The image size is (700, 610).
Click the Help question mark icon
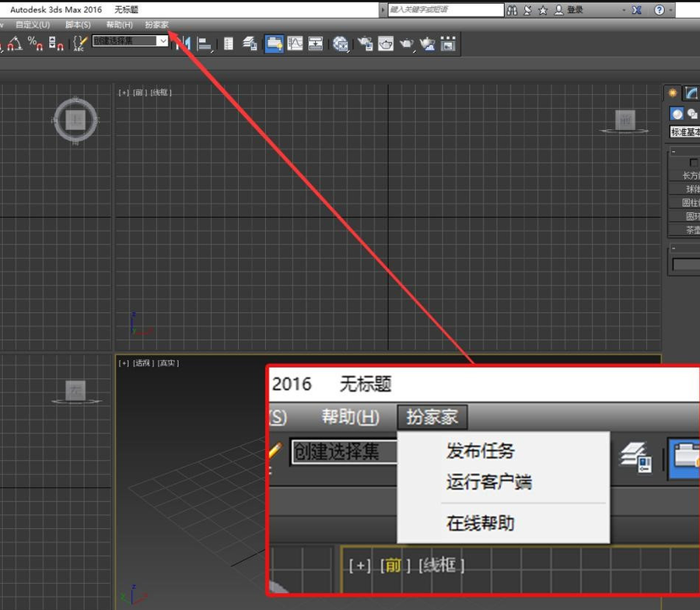(660, 10)
